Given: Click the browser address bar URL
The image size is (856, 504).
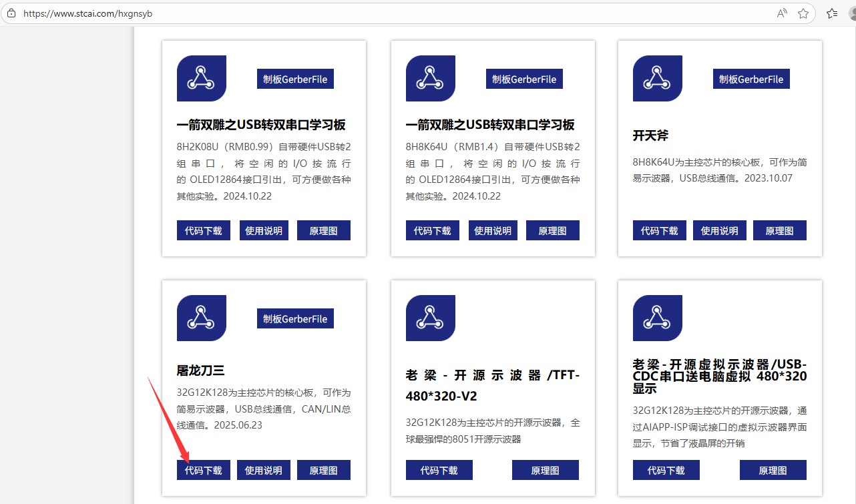Looking at the screenshot, I should point(87,13).
